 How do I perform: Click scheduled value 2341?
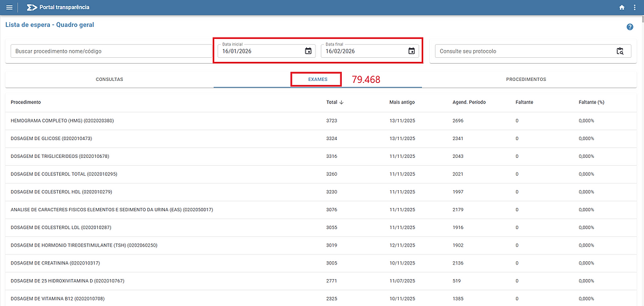tap(458, 139)
